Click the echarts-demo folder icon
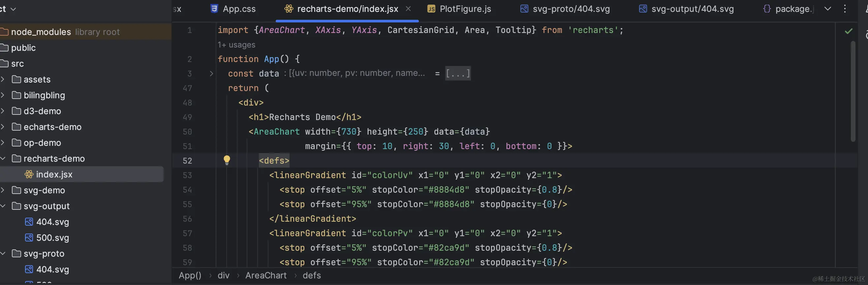This screenshot has height=285, width=868. click(x=16, y=127)
